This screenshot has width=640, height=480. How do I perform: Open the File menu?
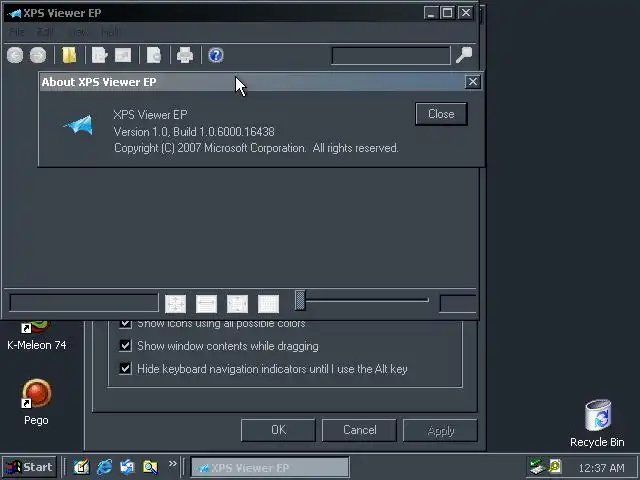point(17,32)
